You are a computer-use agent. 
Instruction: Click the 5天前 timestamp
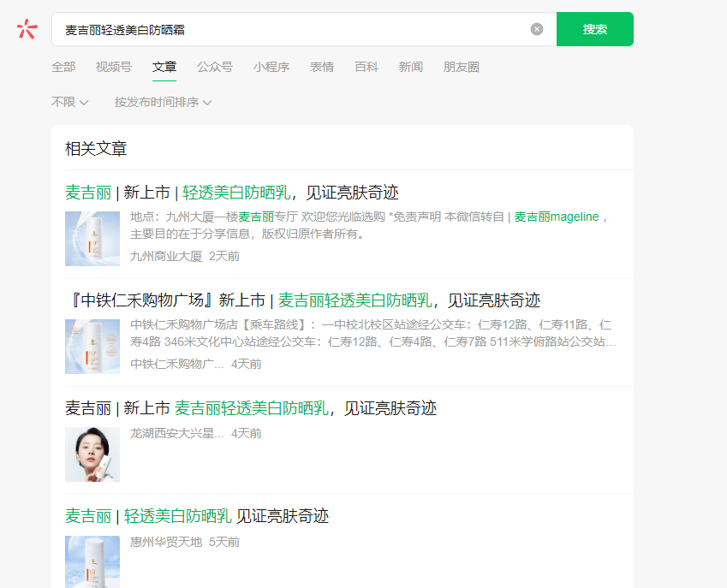point(224,542)
